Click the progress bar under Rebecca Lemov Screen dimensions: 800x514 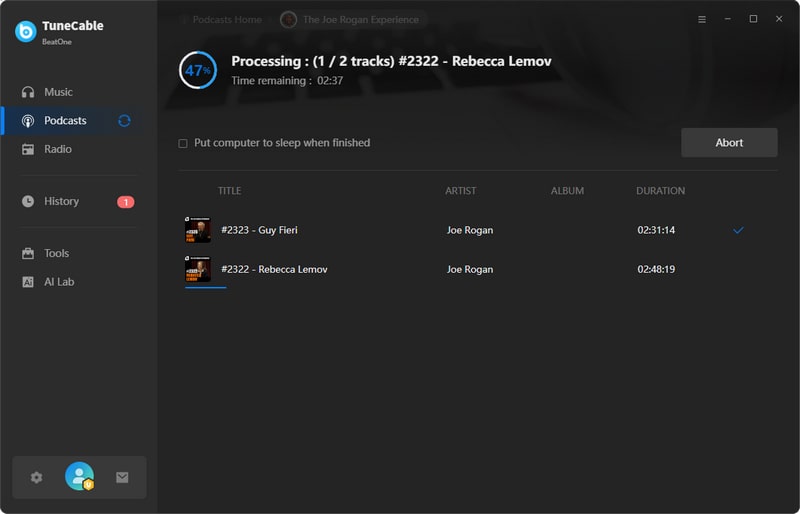206,287
